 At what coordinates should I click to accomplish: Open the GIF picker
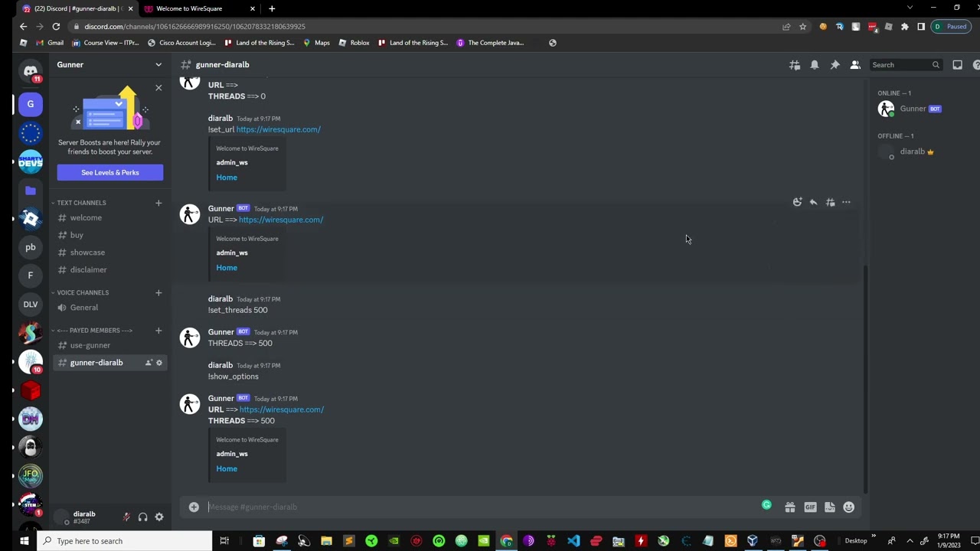click(x=810, y=507)
